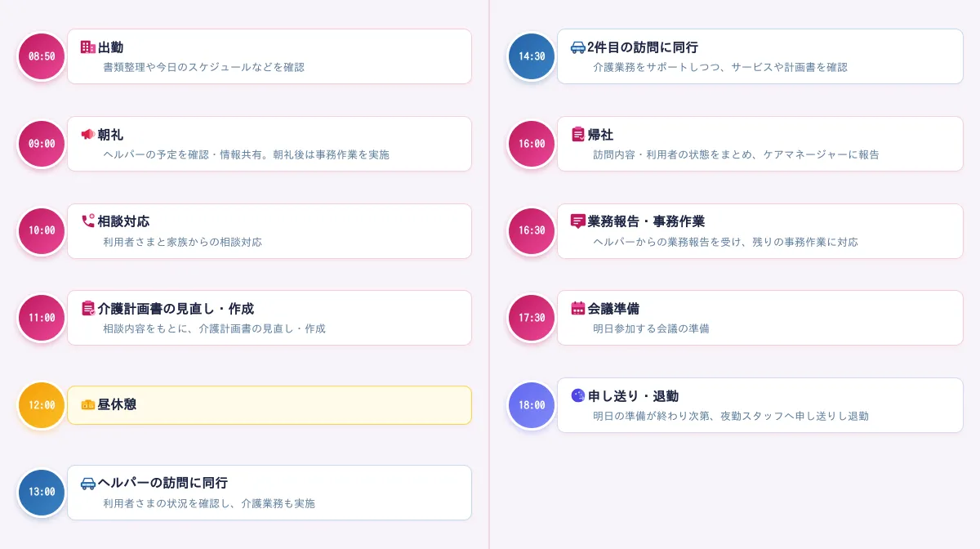Click the megaphone icon beside 朝礼
The image size is (980, 549).
pos(88,135)
